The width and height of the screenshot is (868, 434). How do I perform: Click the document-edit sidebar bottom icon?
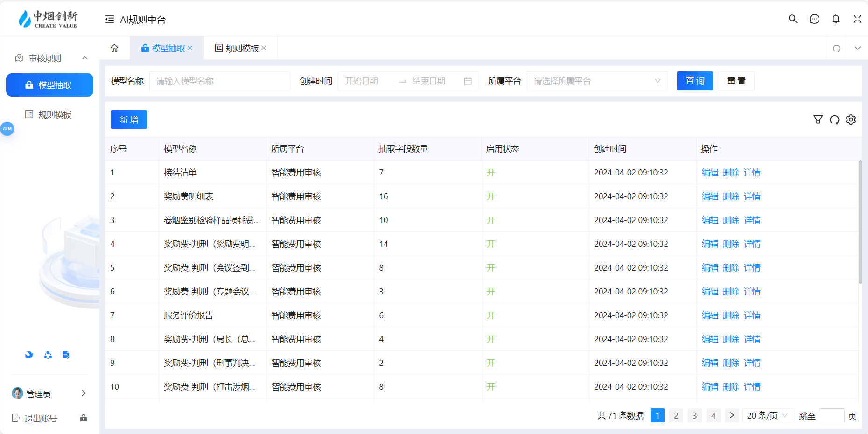pos(66,355)
